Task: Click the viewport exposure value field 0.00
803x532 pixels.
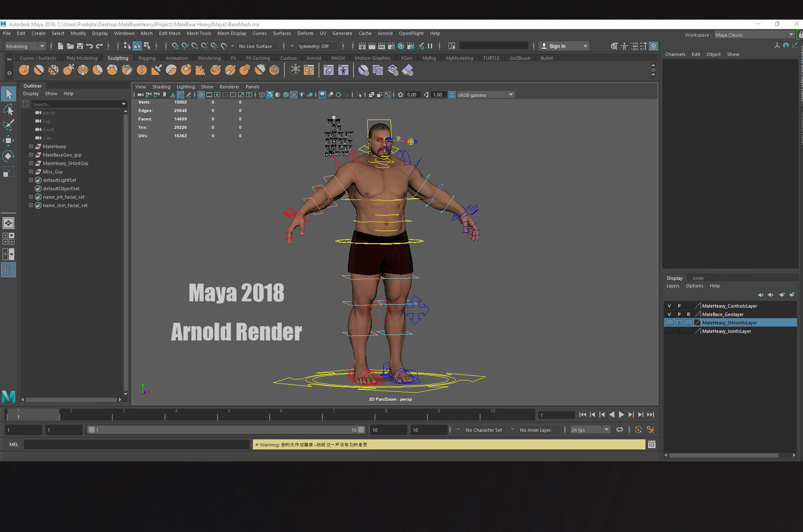Action: tap(413, 95)
